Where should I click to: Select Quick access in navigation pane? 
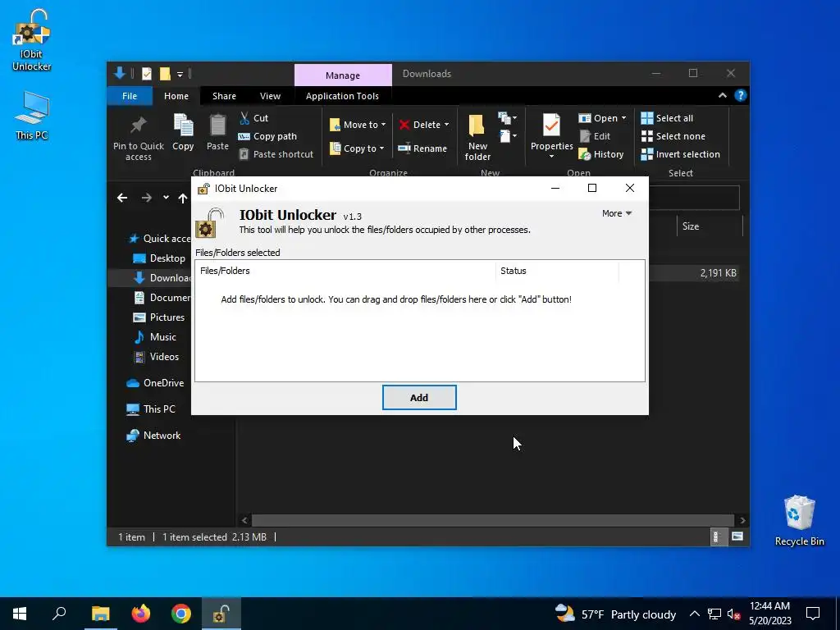[160, 239]
